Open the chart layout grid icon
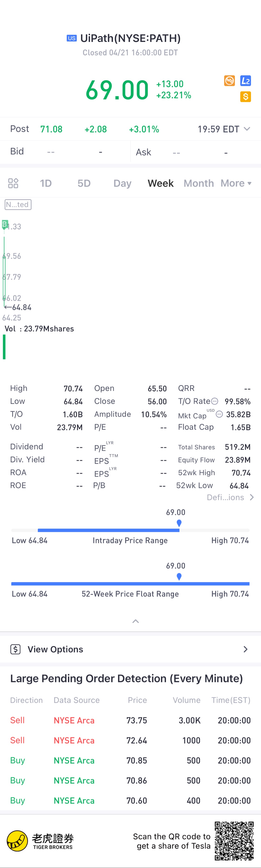 tap(13, 183)
